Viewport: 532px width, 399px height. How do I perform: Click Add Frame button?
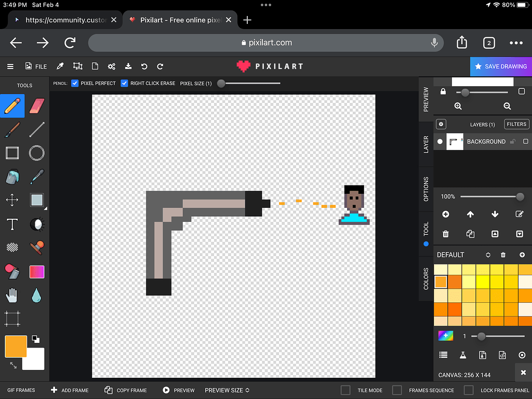click(70, 390)
